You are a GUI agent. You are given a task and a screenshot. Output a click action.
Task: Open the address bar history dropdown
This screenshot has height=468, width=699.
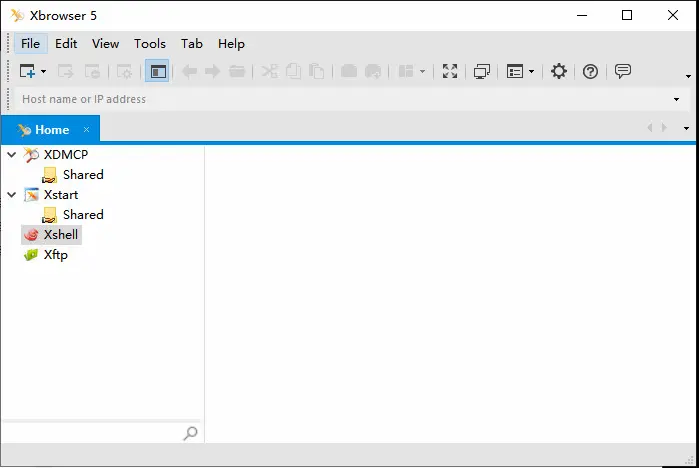pyautogui.click(x=676, y=99)
